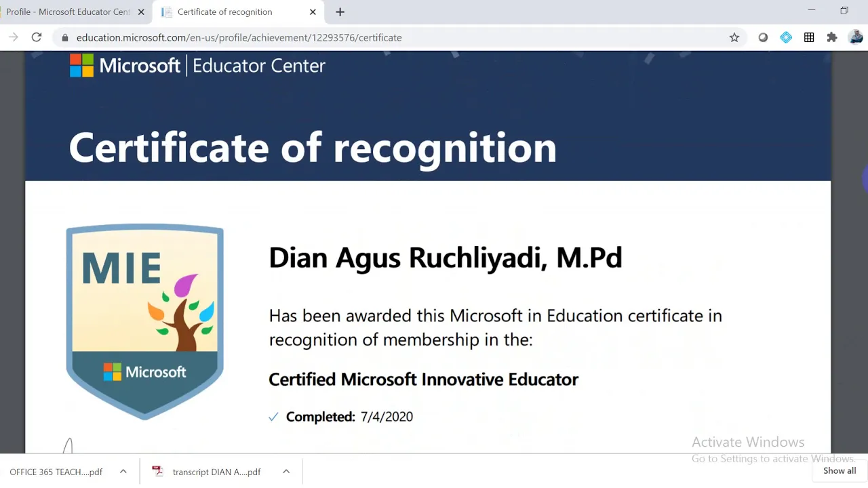Viewport: 868px width, 488px height.
Task: Show all downloads
Action: (x=840, y=470)
